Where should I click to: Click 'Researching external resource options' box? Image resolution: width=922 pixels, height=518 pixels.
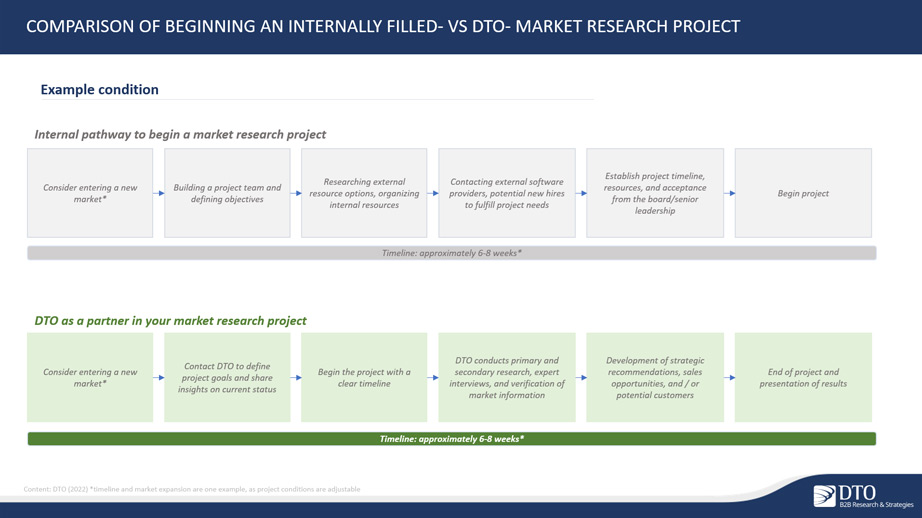point(364,193)
